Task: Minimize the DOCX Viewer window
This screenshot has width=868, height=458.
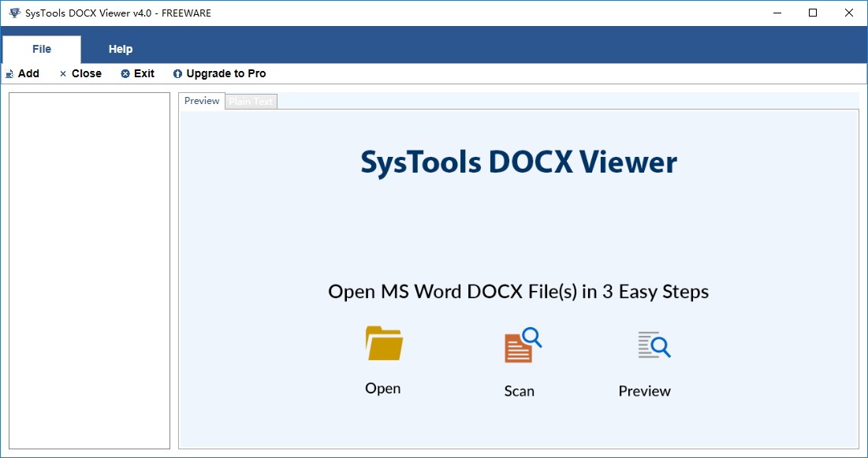Action: [x=776, y=13]
